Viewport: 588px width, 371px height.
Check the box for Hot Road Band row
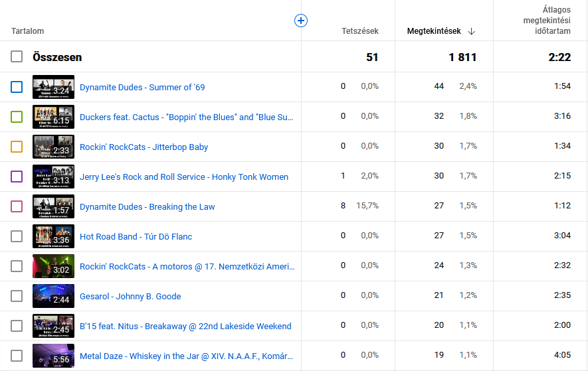click(17, 236)
